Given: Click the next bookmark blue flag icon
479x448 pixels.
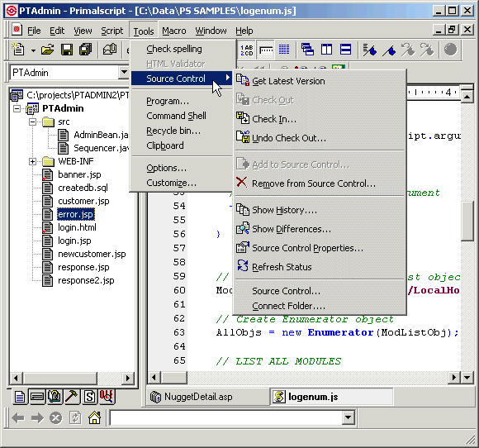Looking at the screenshot, I should tap(389, 50).
